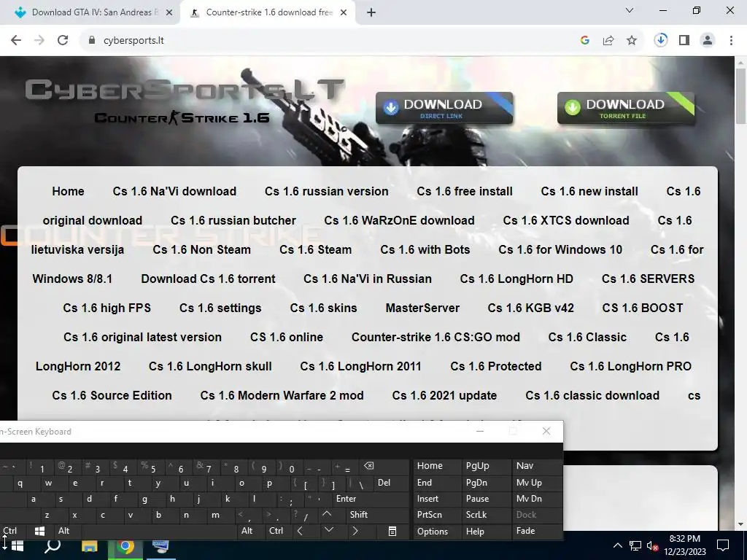Toggle the Chrome side panel icon
This screenshot has width=747, height=560.
684,41
